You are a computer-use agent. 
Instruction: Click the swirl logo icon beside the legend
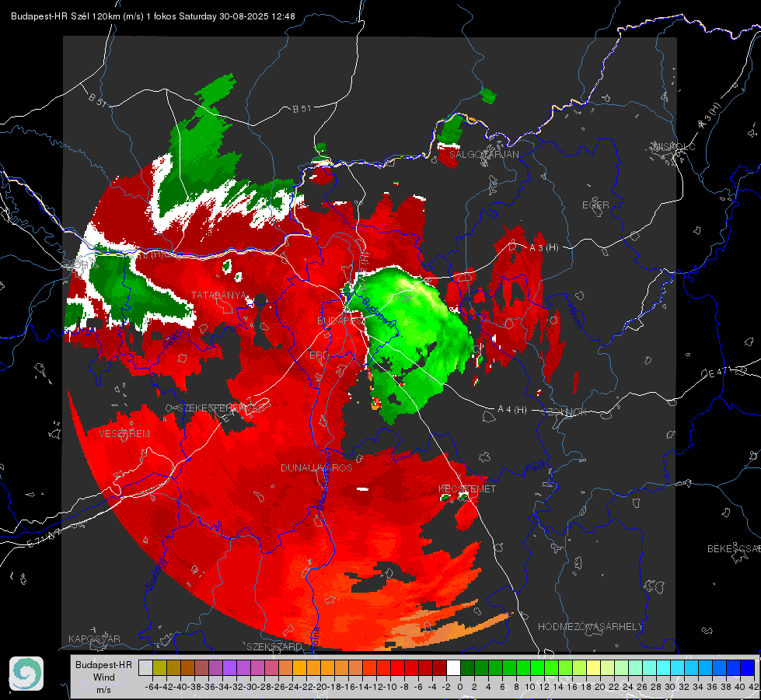26,674
